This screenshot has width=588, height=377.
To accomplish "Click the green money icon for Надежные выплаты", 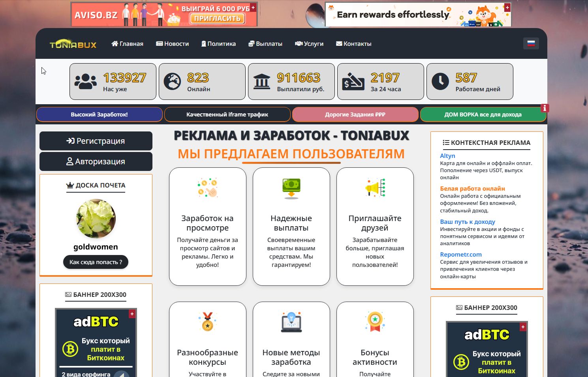I will tap(291, 188).
